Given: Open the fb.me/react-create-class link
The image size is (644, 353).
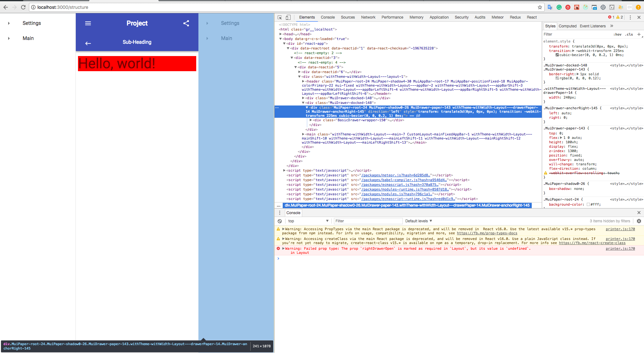Looking at the screenshot, I should click(x=592, y=243).
